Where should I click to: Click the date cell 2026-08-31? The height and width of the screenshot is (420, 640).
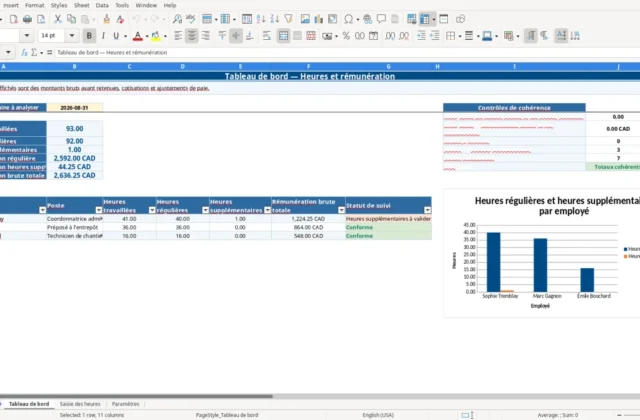75,108
